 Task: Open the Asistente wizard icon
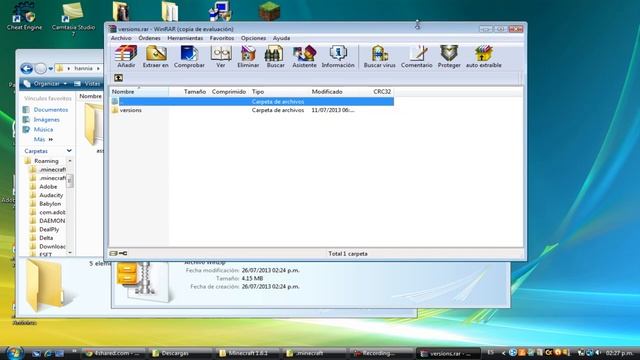304,57
